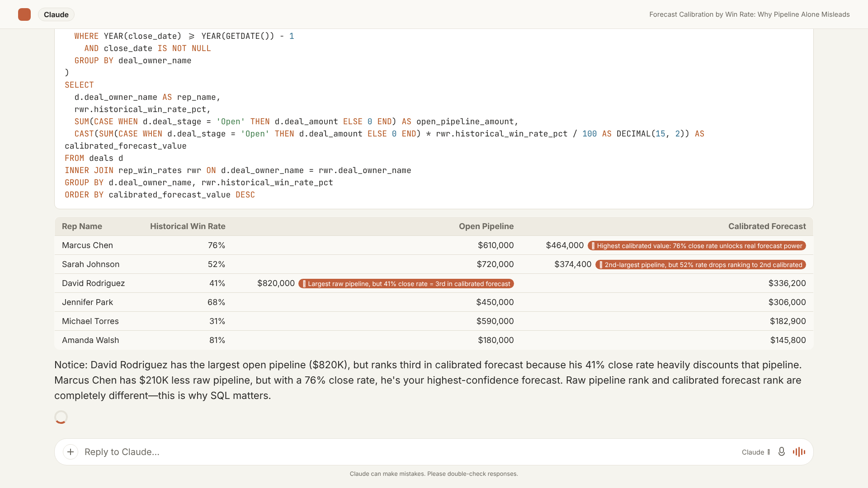Click the 'FROM deals d' code line

[x=94, y=158]
